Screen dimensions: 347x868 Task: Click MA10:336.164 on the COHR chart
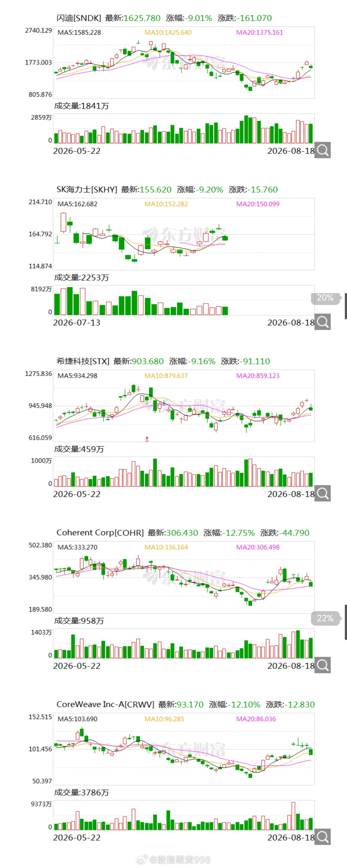click(x=166, y=547)
